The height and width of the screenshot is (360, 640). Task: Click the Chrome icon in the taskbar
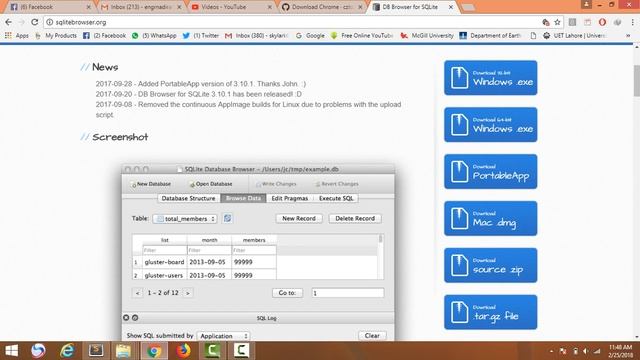pyautogui.click(x=154, y=351)
